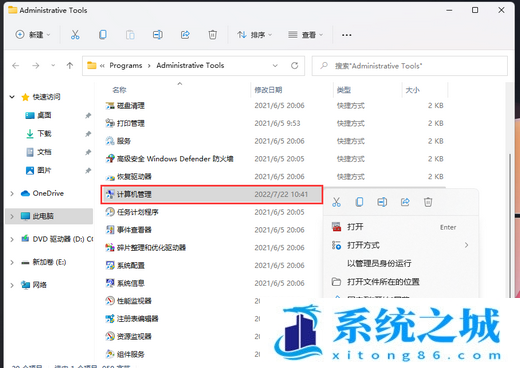Sort by 修改日期 column header
Viewport: 520px width, 368px height.
coord(268,90)
